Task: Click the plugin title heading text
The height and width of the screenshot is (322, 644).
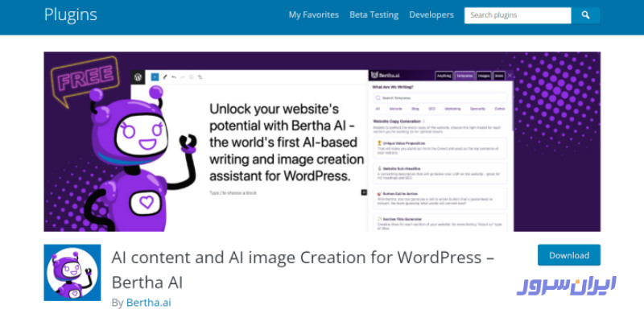Action: [x=303, y=270]
